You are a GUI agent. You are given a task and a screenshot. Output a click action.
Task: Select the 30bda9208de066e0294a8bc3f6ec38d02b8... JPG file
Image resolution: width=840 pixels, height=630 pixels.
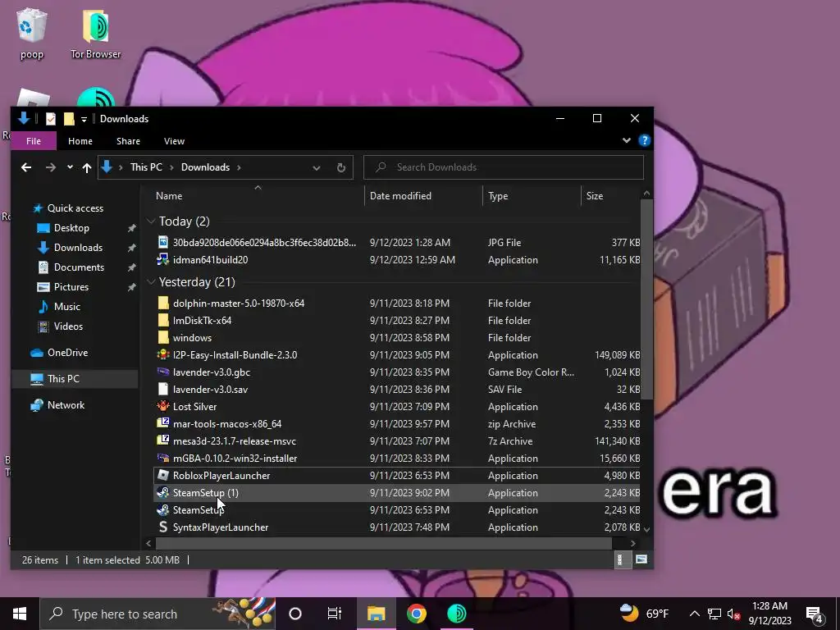tap(397, 243)
